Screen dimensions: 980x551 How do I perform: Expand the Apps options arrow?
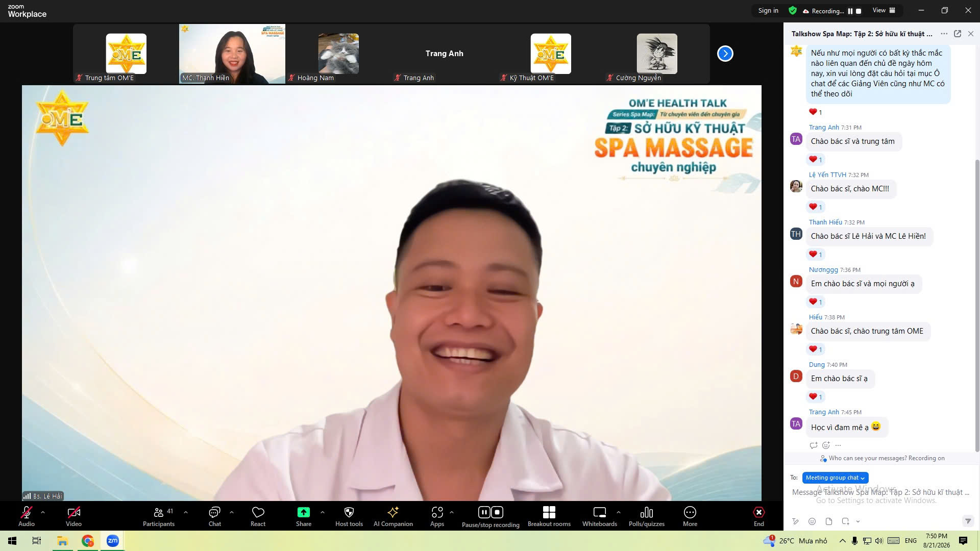pos(452,512)
